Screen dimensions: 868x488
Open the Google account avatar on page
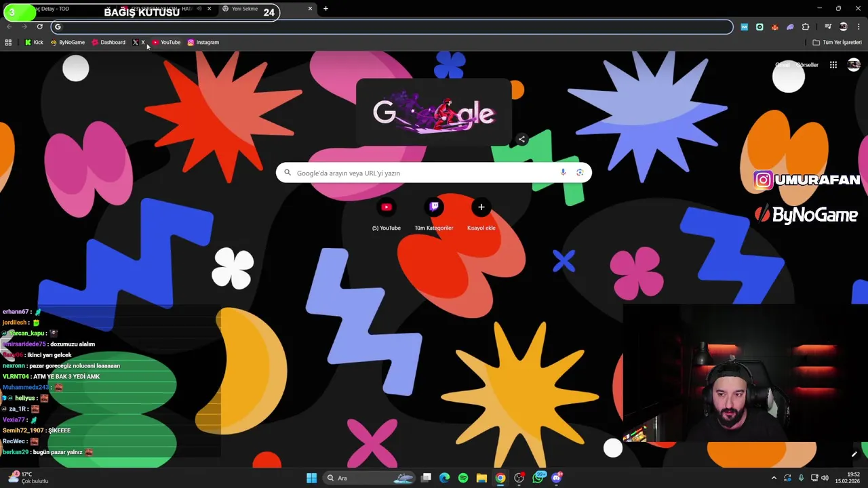854,65
